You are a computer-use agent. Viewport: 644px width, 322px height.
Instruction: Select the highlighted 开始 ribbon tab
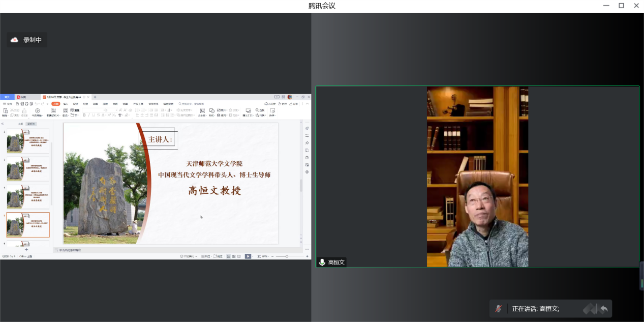pyautogui.click(x=56, y=104)
